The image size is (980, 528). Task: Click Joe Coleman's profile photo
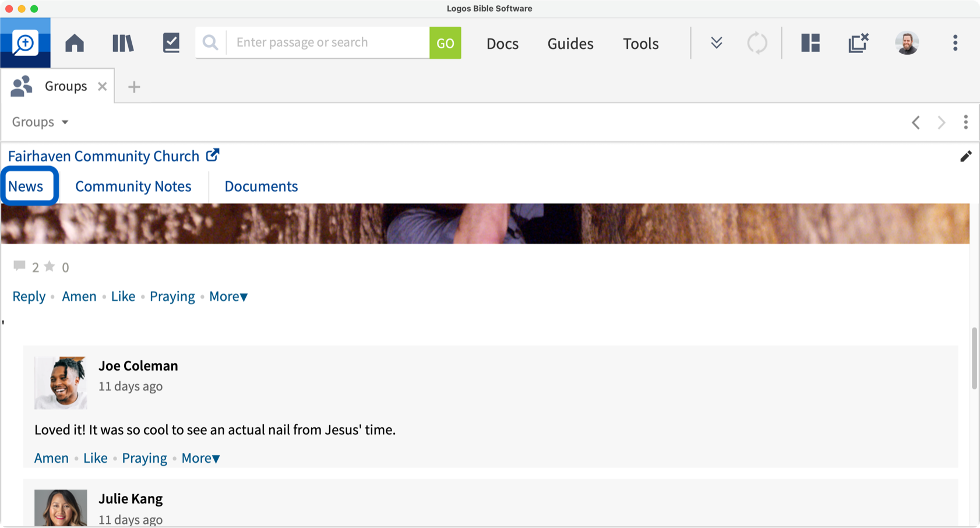click(x=61, y=383)
